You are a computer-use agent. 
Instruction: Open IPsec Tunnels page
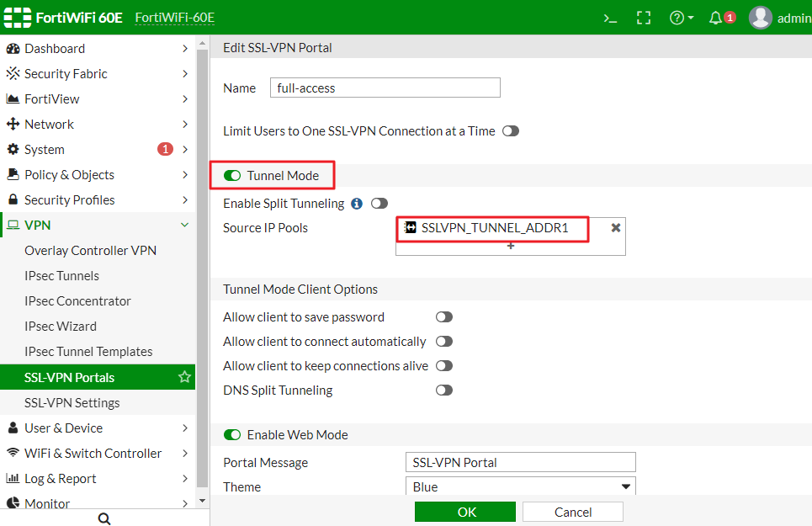[61, 276]
